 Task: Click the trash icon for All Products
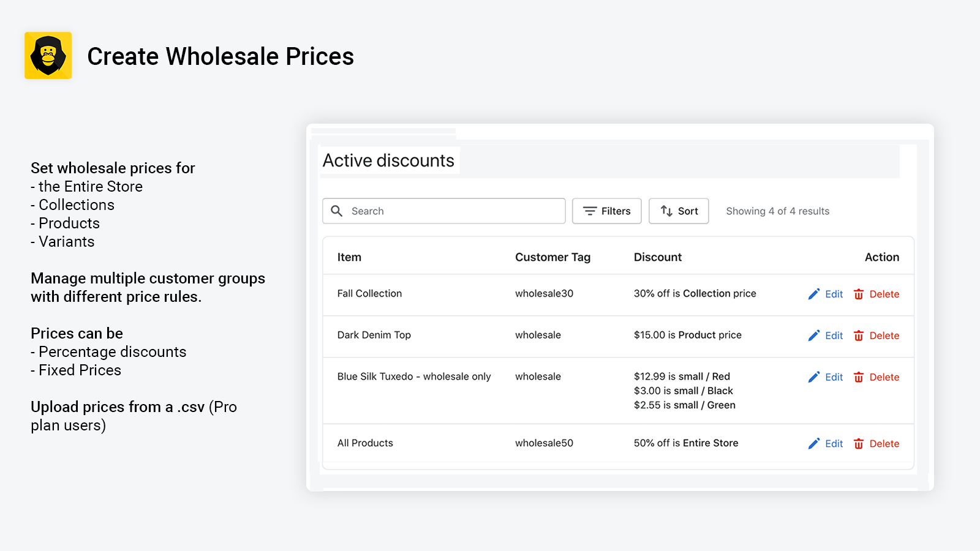(859, 444)
